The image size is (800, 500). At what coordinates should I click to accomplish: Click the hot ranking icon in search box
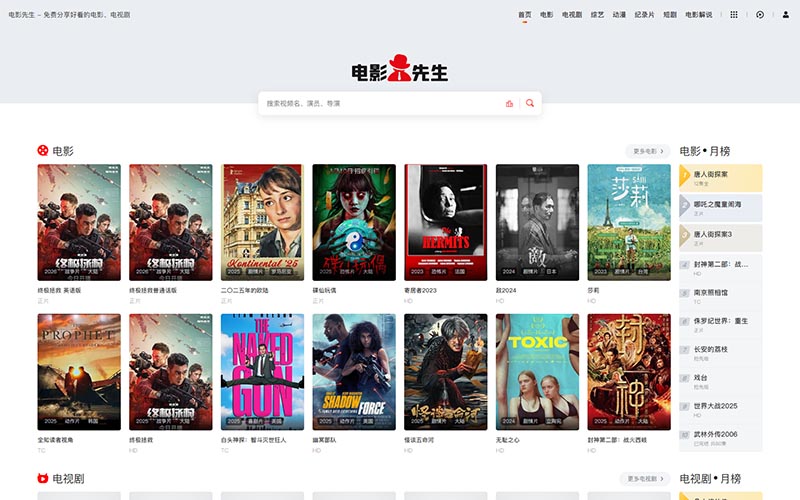point(509,104)
